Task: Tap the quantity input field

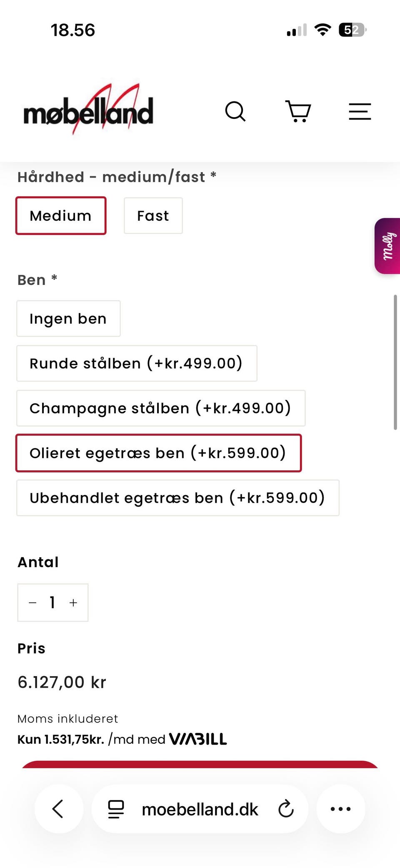Action: point(52,602)
